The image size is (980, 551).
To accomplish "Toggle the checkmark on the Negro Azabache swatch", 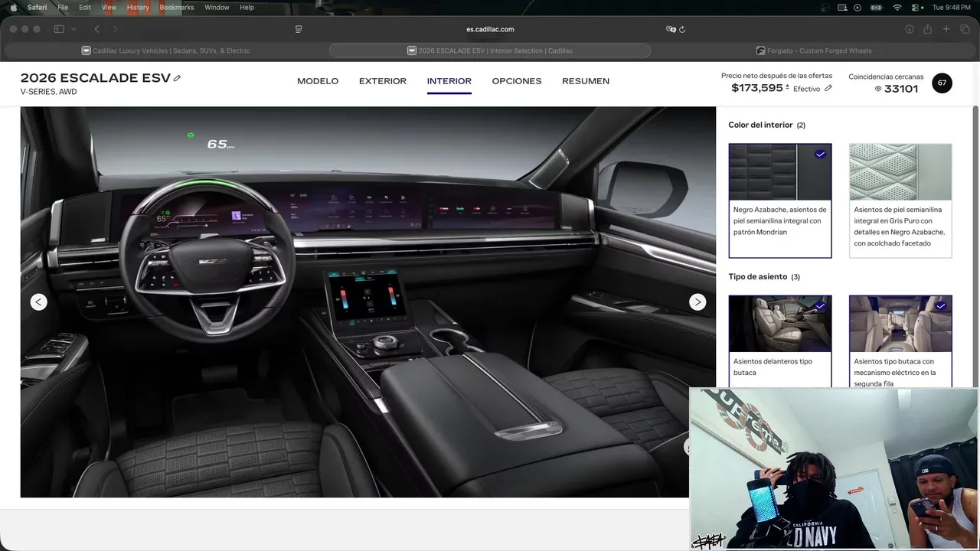I will pos(820,154).
